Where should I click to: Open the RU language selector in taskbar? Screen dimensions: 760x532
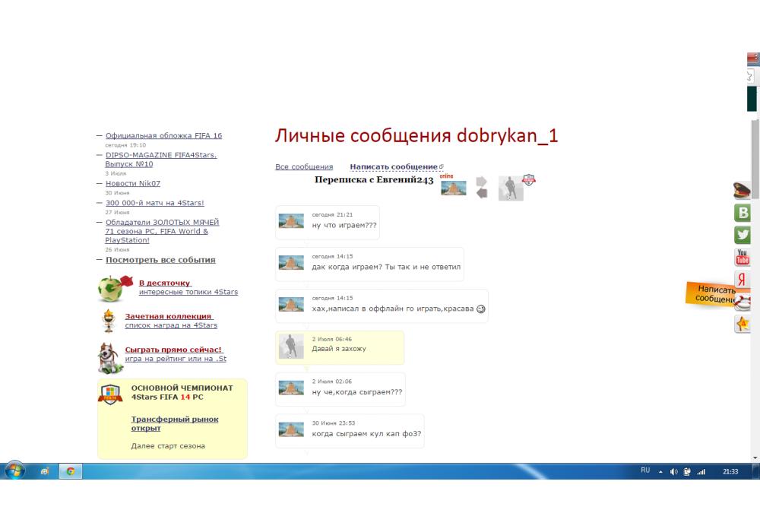pos(645,471)
